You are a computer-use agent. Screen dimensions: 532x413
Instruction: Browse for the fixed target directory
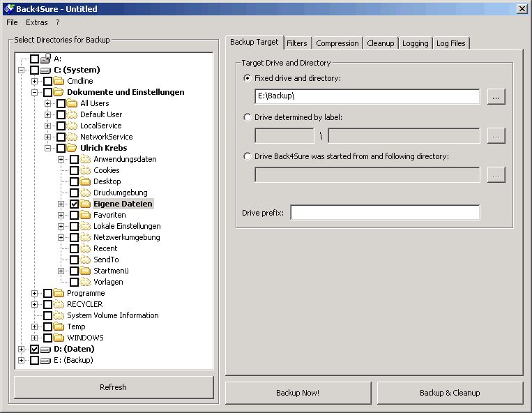(496, 97)
